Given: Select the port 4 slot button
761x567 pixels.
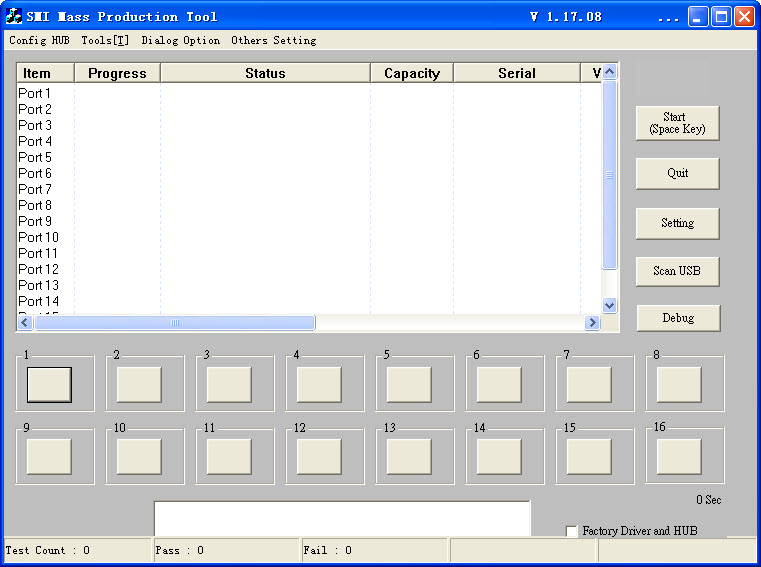Looking at the screenshot, I should point(319,384).
